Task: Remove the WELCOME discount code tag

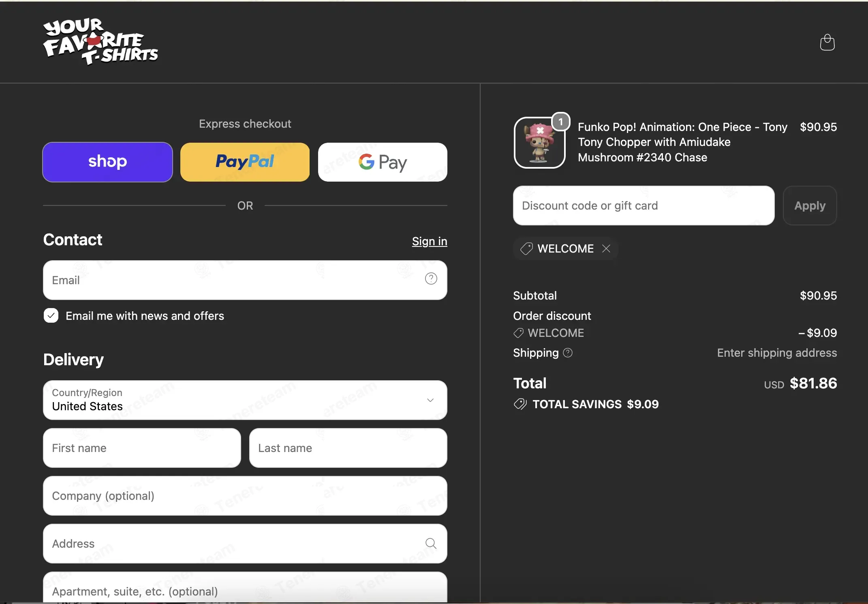Action: 606,248
